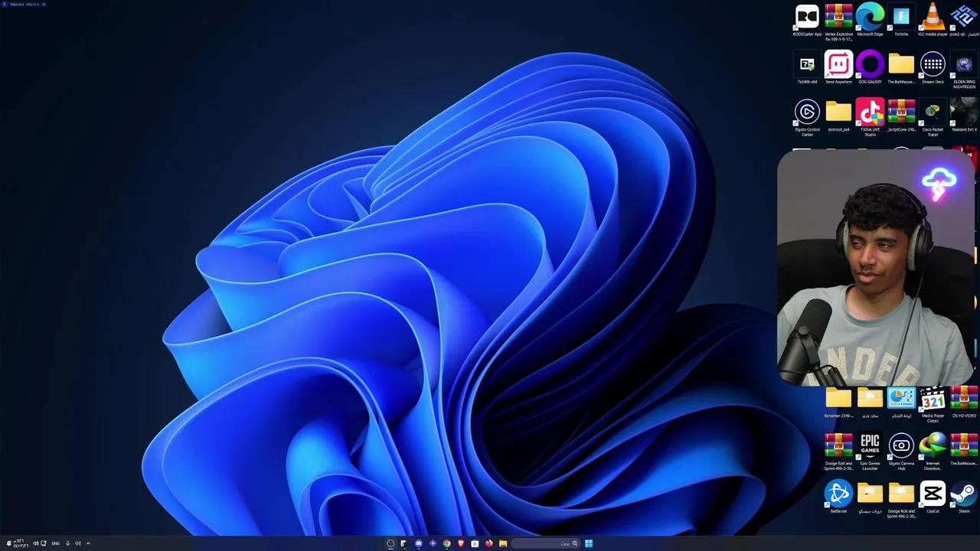
Task: Open Brave browser from the taskbar
Action: [461, 543]
